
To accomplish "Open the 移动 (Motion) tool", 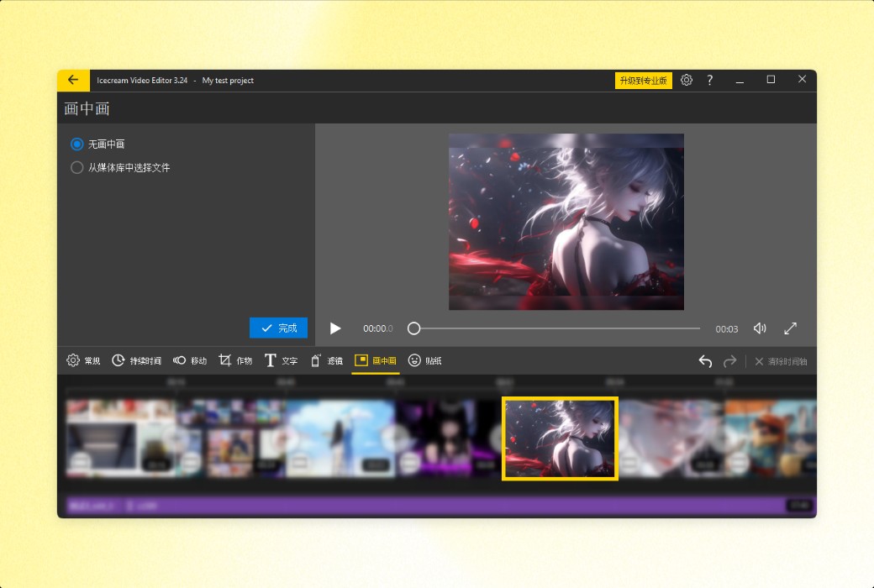I will point(190,360).
